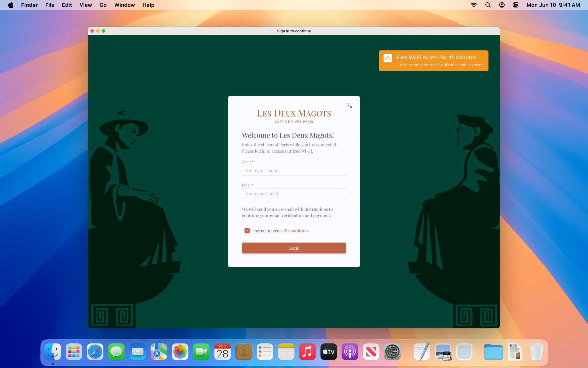Open Messages from the Dock
The width and height of the screenshot is (588, 368).
(116, 352)
